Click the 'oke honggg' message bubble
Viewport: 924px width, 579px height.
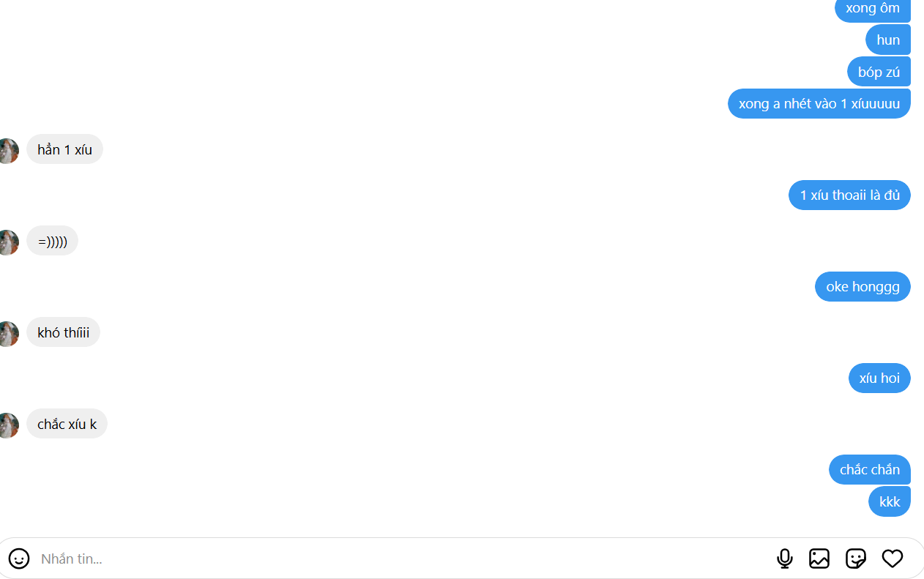862,286
